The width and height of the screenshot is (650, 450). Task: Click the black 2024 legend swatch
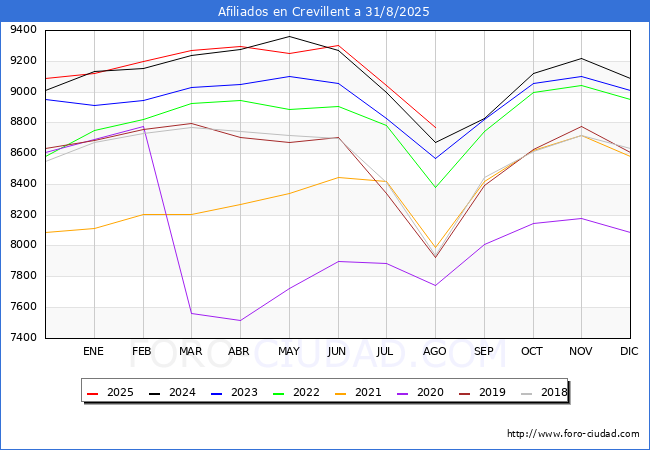point(155,393)
